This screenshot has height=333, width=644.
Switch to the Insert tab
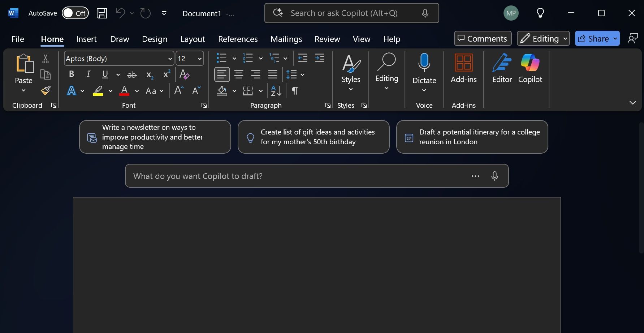tap(86, 39)
